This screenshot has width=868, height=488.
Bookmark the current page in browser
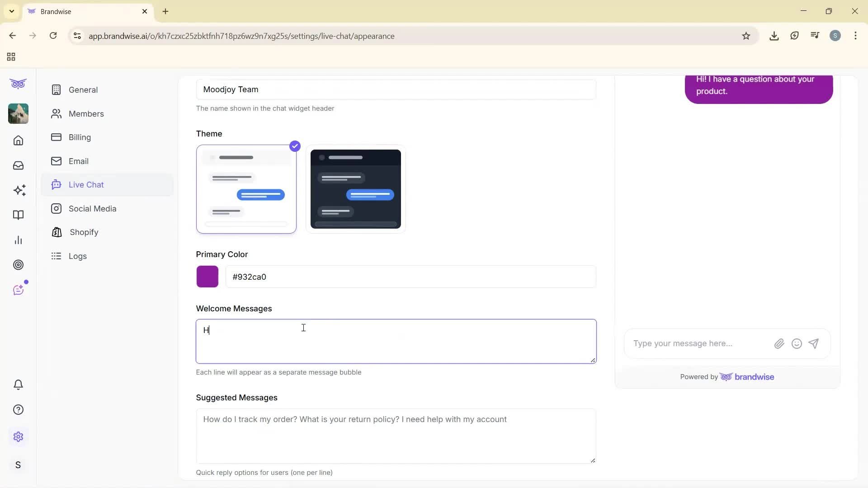[746, 36]
